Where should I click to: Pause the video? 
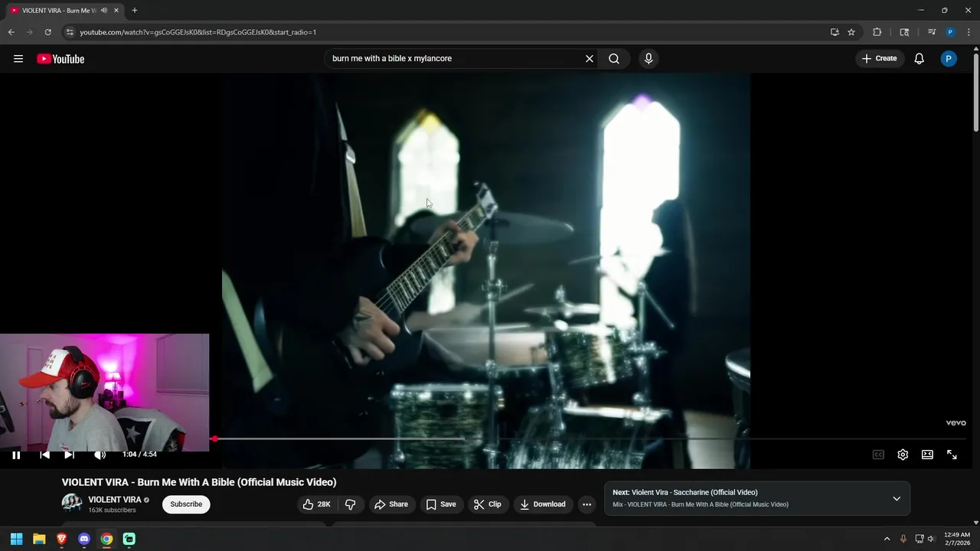coord(16,455)
